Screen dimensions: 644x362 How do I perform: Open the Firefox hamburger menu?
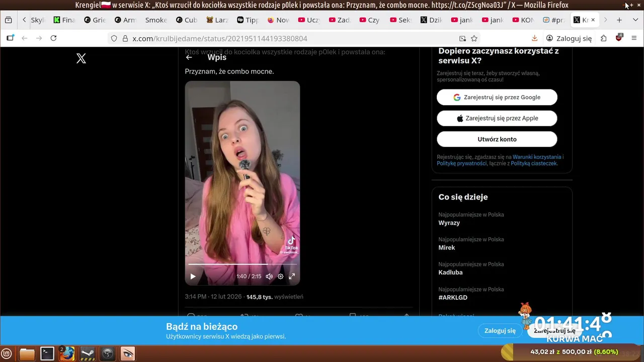click(634, 38)
